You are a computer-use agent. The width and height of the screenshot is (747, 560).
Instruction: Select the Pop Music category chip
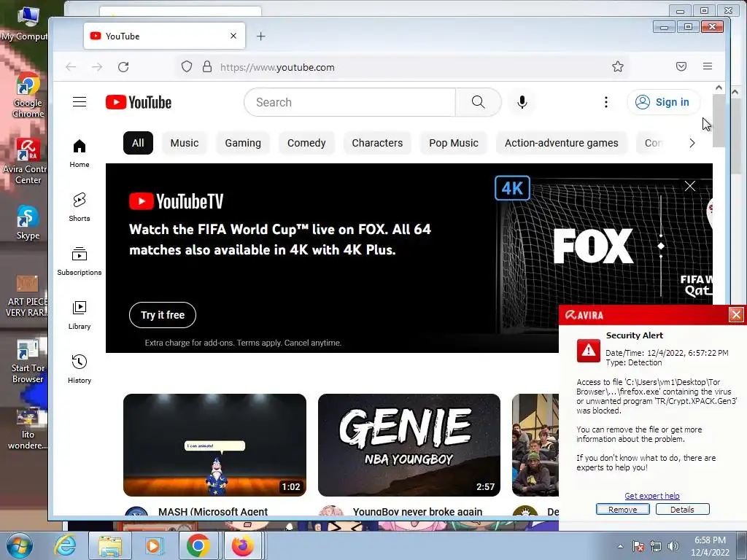[x=454, y=143]
